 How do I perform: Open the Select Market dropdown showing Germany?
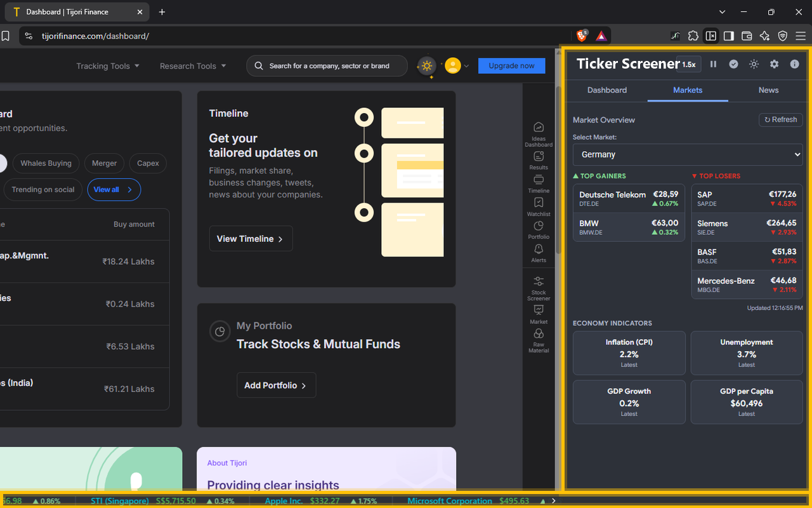pos(688,154)
